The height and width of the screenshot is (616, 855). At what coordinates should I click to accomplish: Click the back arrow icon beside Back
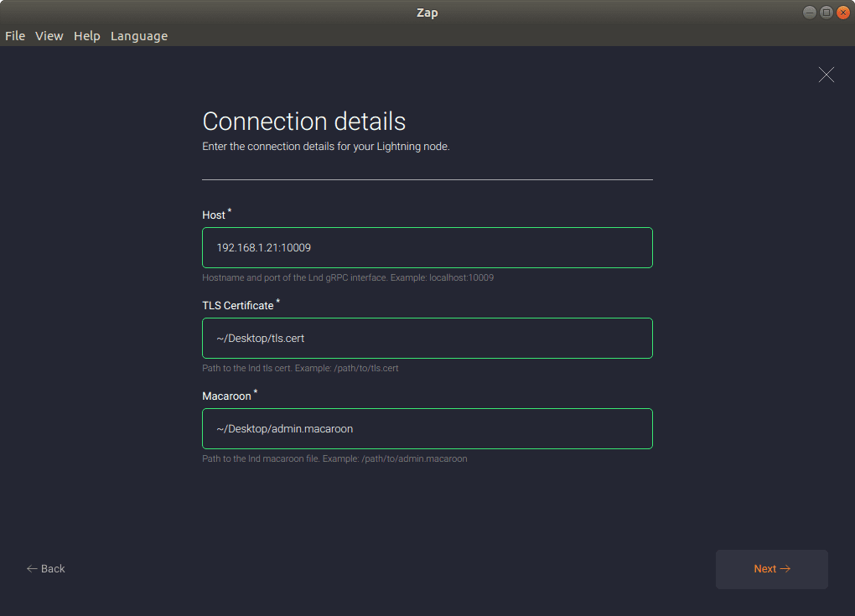pyautogui.click(x=31, y=568)
